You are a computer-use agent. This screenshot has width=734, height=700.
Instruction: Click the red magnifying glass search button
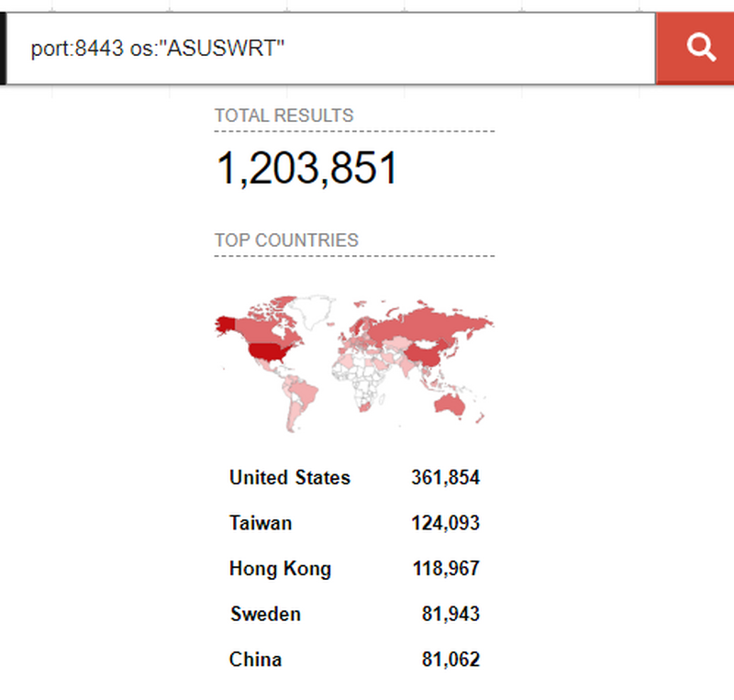[700, 48]
